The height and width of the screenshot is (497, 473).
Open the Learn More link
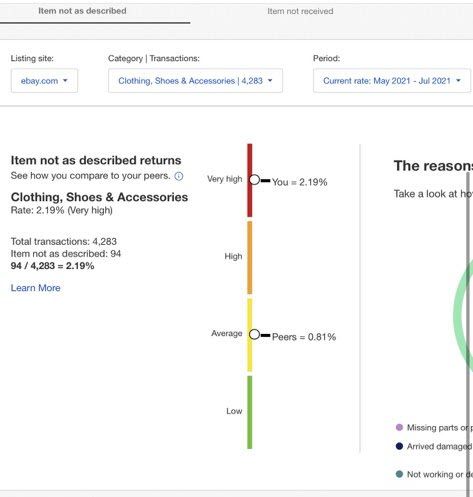pyautogui.click(x=36, y=288)
